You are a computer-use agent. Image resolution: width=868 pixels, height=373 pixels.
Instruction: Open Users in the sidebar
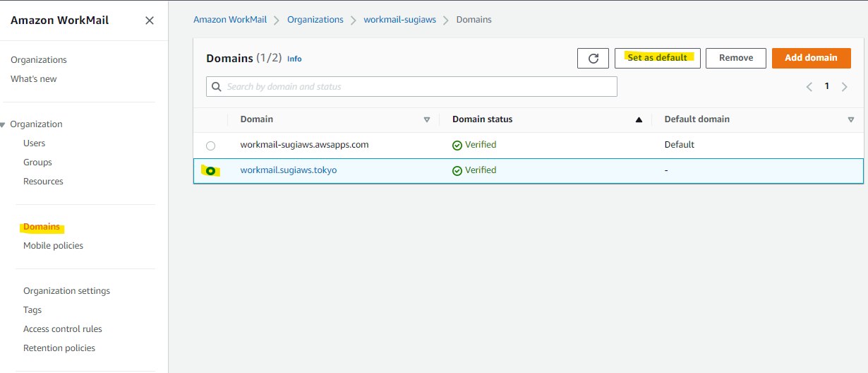coord(34,143)
